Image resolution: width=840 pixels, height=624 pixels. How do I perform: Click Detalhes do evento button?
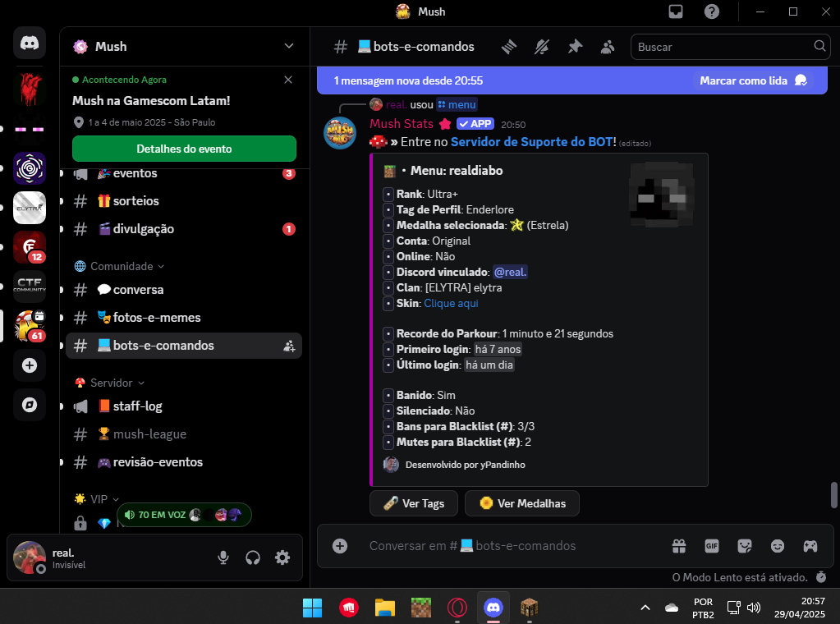click(184, 149)
